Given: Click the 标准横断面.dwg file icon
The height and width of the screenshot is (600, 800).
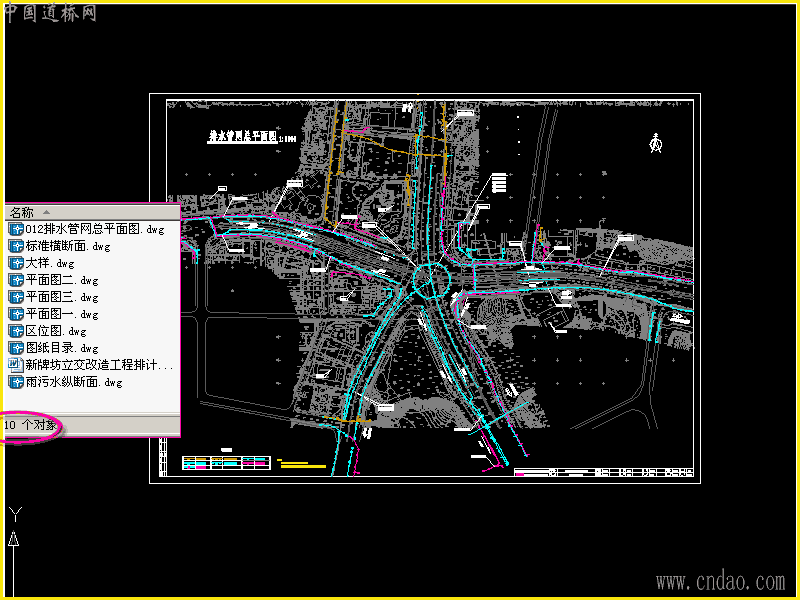Looking at the screenshot, I should [16, 246].
